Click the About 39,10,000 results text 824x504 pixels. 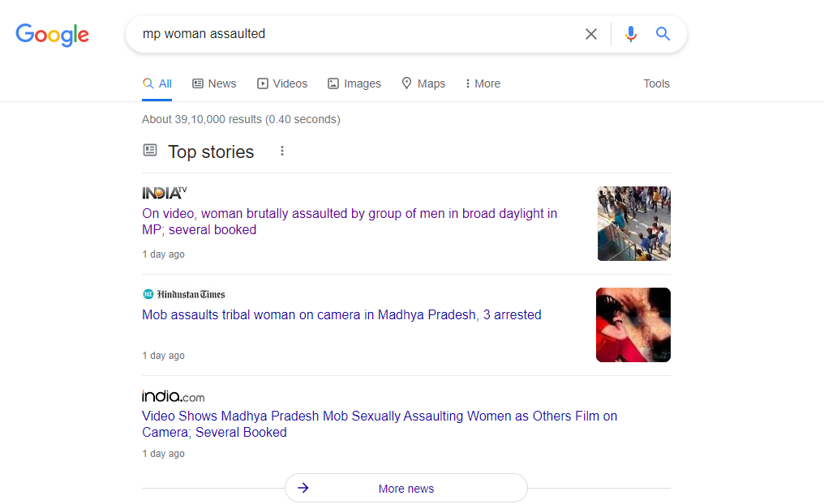click(x=241, y=120)
